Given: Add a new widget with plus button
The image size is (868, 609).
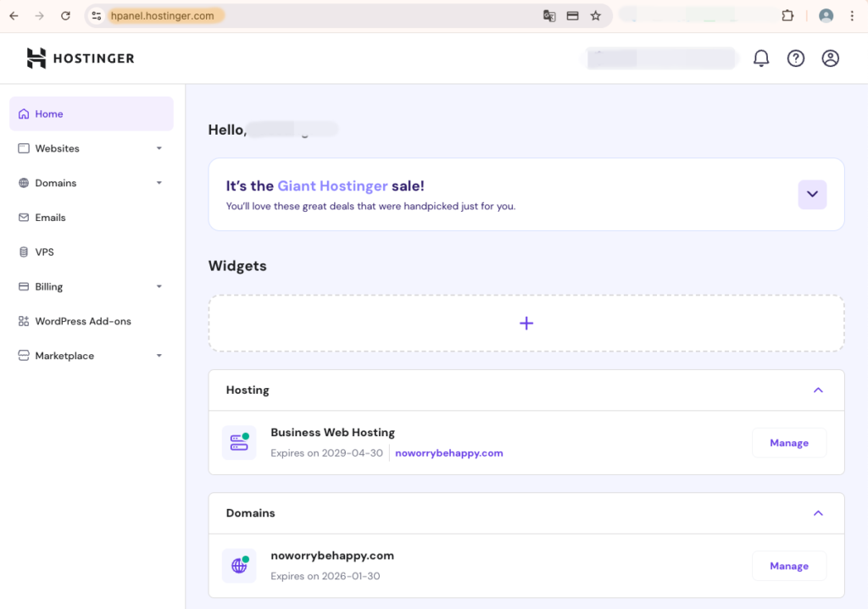Looking at the screenshot, I should tap(526, 323).
